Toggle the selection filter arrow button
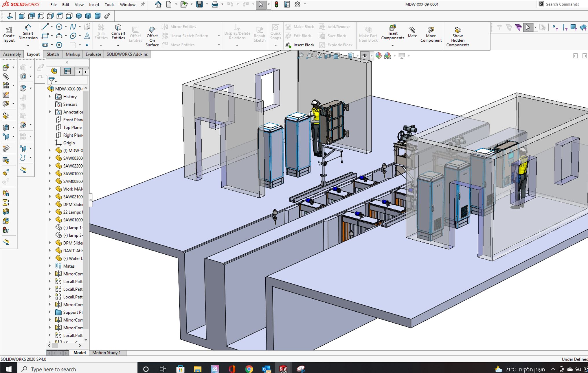 click(x=528, y=27)
